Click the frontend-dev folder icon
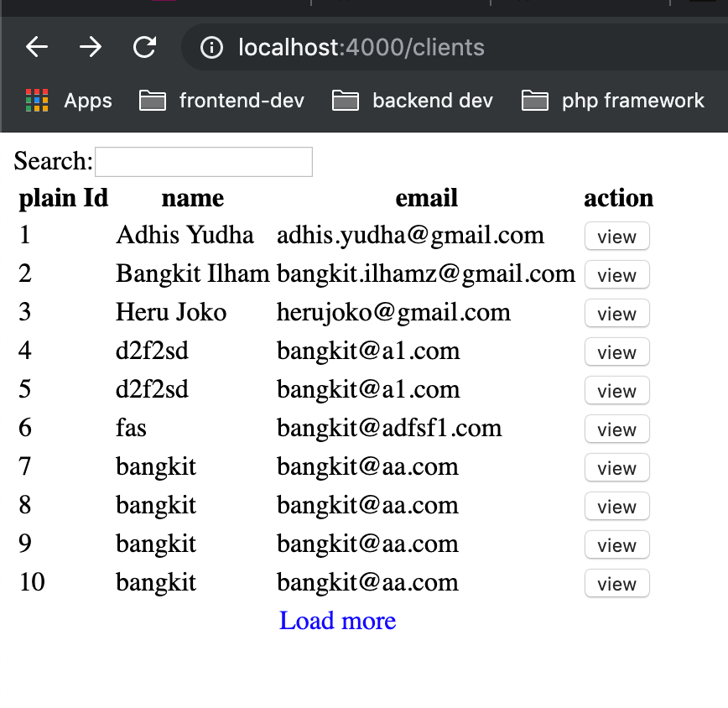The image size is (728, 708). coord(153,100)
